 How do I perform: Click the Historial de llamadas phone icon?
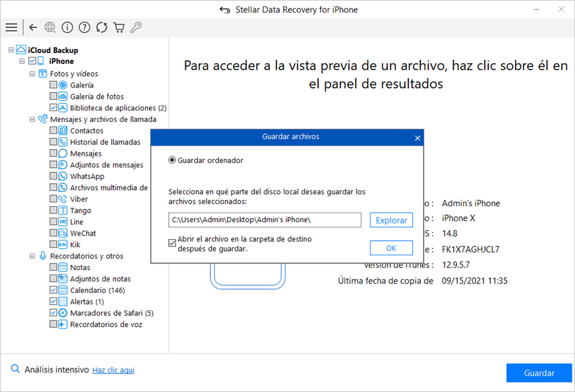63,142
